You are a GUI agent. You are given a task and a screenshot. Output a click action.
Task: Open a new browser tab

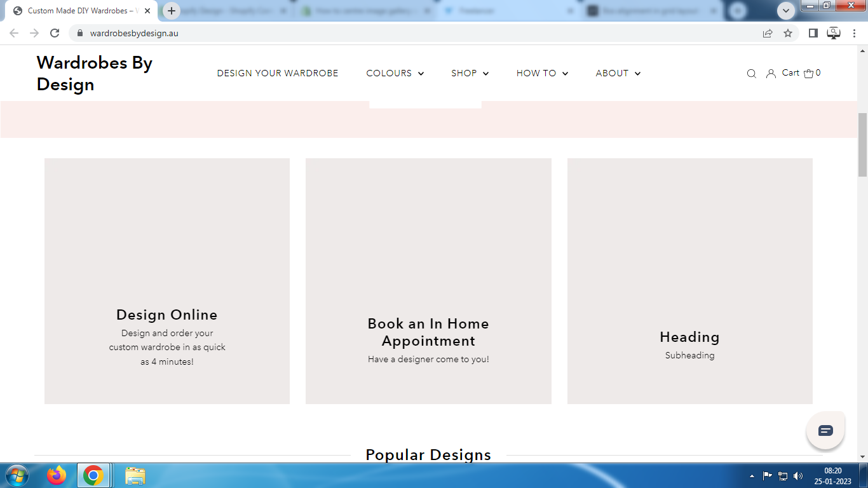[x=172, y=11]
